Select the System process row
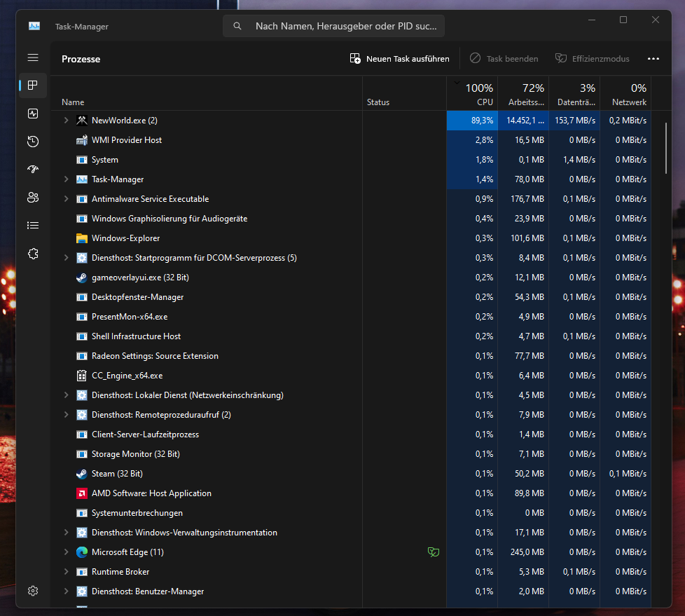This screenshot has width=685, height=616. point(351,160)
